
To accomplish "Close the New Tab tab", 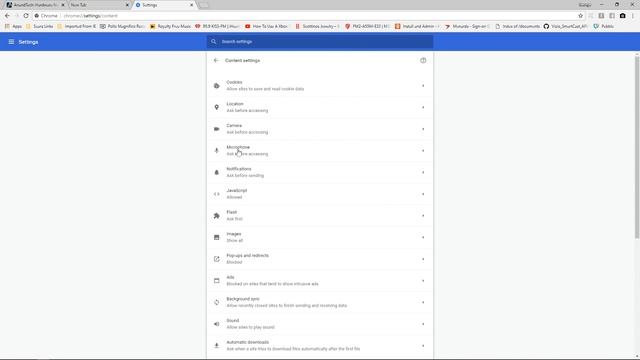I will 127,5.
